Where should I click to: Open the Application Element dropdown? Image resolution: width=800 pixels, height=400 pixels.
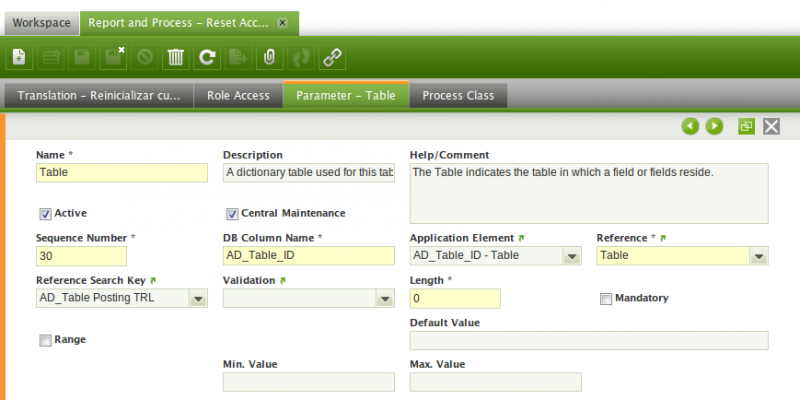pyautogui.click(x=571, y=256)
